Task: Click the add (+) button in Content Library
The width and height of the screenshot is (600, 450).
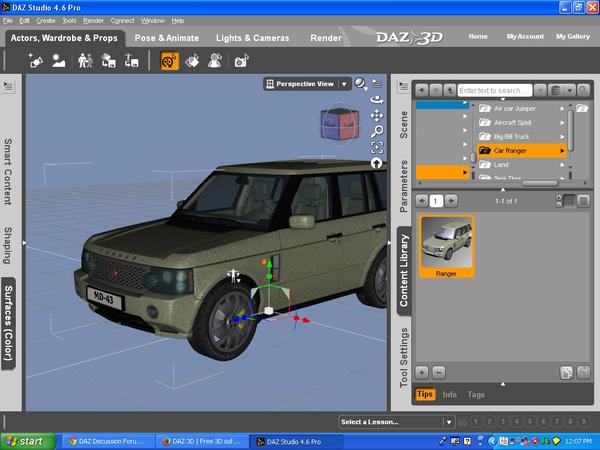Action: (x=422, y=372)
